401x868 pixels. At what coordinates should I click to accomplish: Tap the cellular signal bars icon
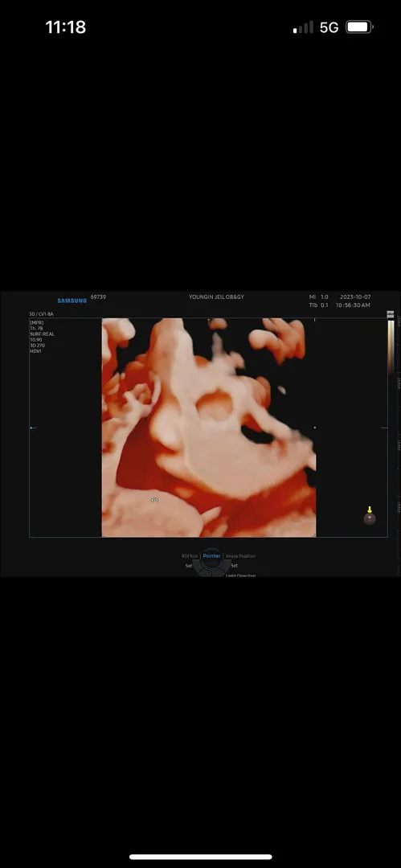click(303, 27)
